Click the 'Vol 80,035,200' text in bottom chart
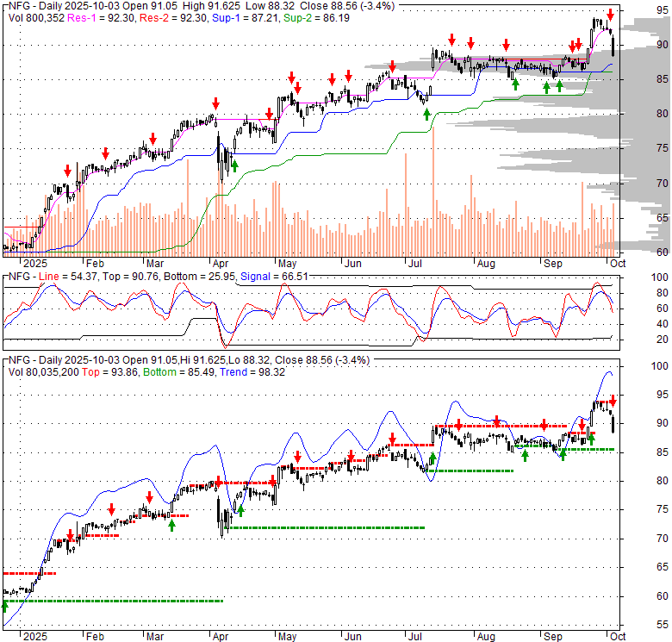This screenshot has height=642, width=672. click(44, 372)
